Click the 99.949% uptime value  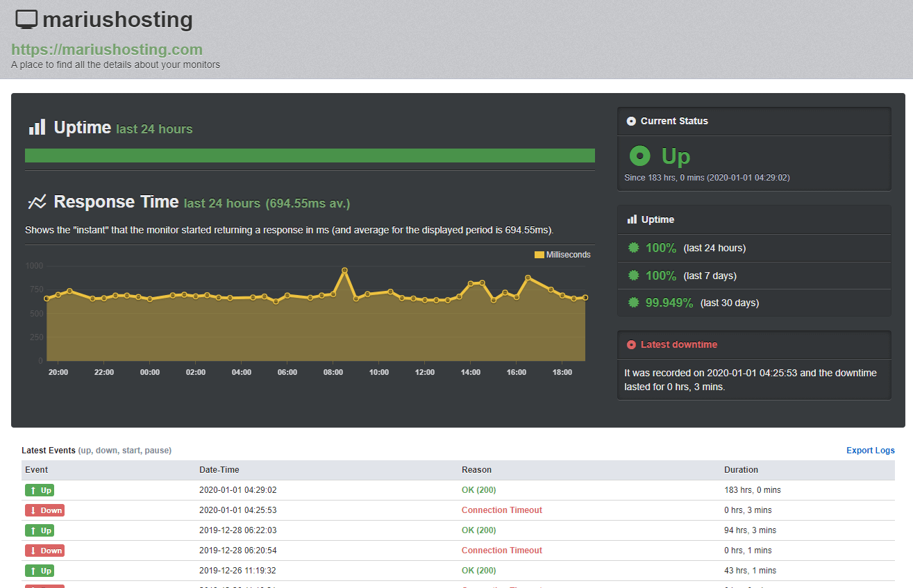[669, 303]
